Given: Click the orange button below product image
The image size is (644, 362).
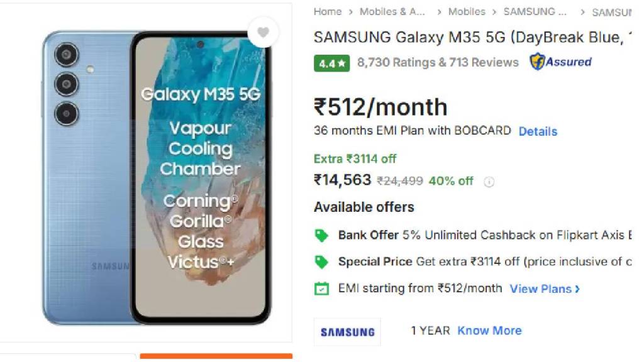Looking at the screenshot, I should pos(216,356).
